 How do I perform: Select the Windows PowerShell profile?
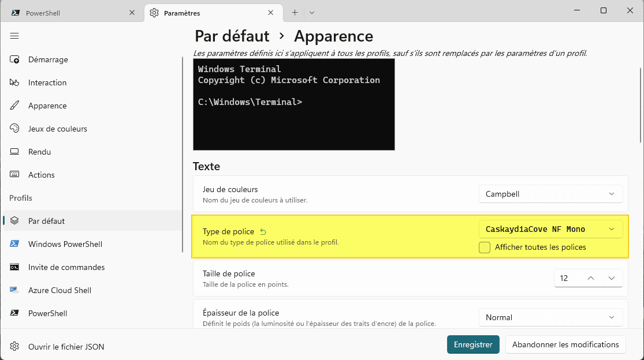coord(65,244)
